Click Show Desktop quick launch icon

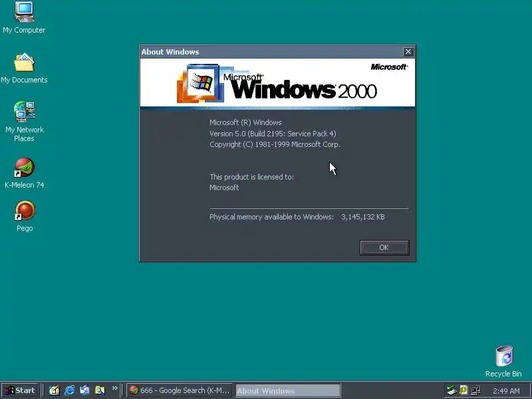pos(54,390)
